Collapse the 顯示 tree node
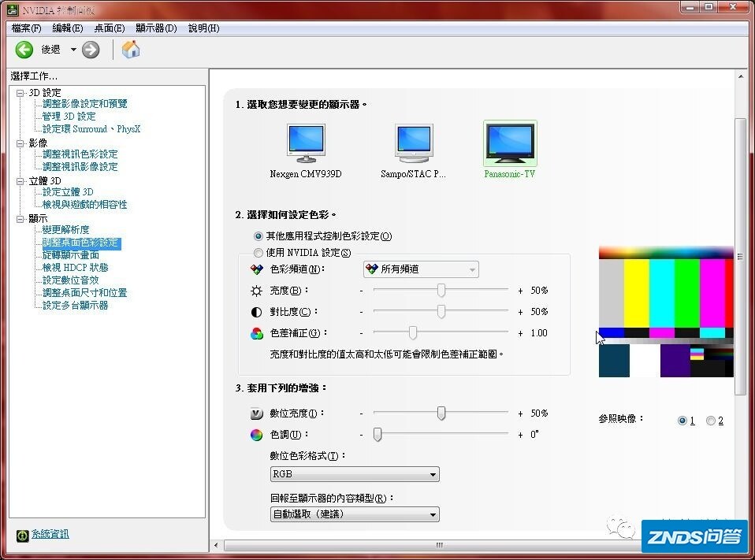755x560 pixels. (20, 219)
